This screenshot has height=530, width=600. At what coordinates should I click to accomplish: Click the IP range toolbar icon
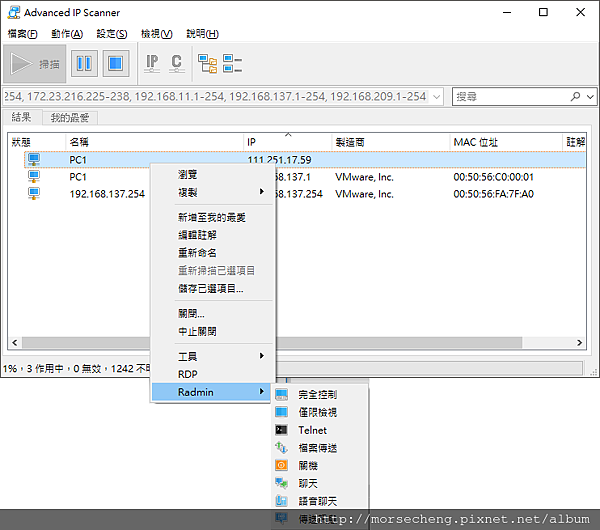[152, 64]
